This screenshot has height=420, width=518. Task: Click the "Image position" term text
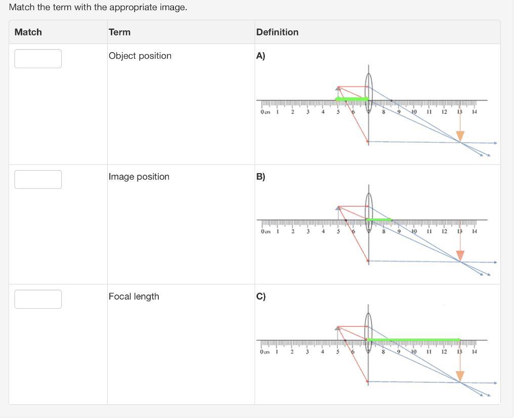(139, 177)
